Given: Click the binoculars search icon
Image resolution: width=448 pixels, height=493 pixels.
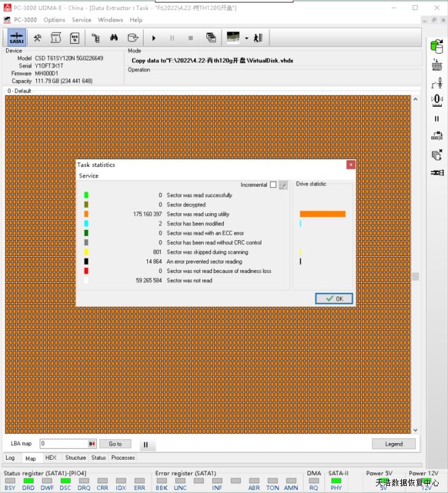Looking at the screenshot, I should (x=113, y=38).
